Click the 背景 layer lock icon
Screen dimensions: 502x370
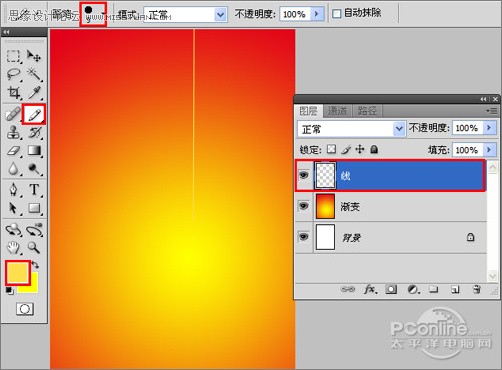(x=470, y=237)
